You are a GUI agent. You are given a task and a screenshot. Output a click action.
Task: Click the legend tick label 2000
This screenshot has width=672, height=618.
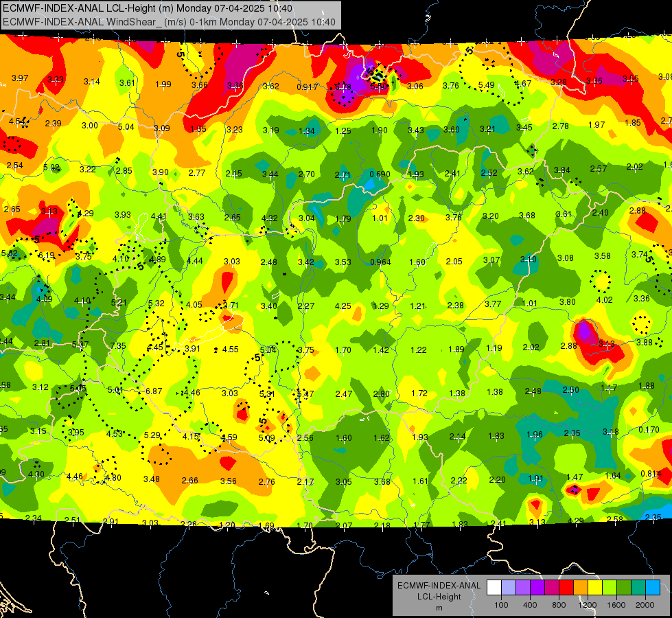click(x=645, y=605)
